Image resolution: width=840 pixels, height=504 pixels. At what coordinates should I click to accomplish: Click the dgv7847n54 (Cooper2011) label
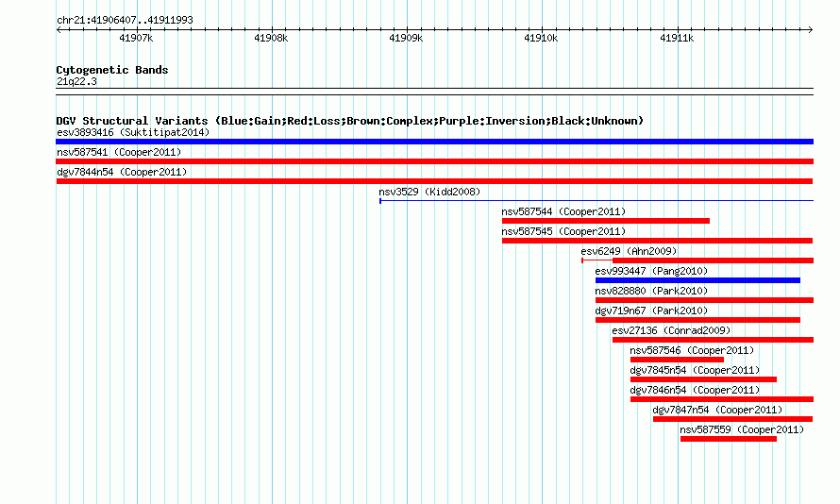coord(717,410)
